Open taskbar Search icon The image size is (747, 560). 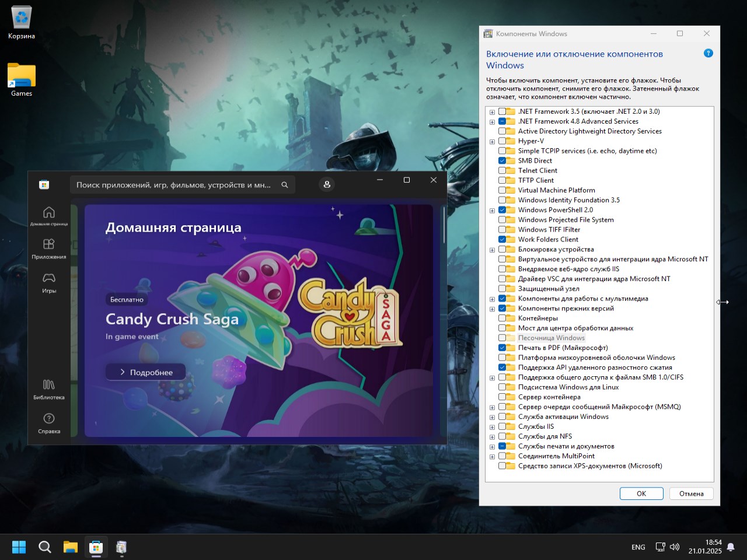pyautogui.click(x=45, y=547)
